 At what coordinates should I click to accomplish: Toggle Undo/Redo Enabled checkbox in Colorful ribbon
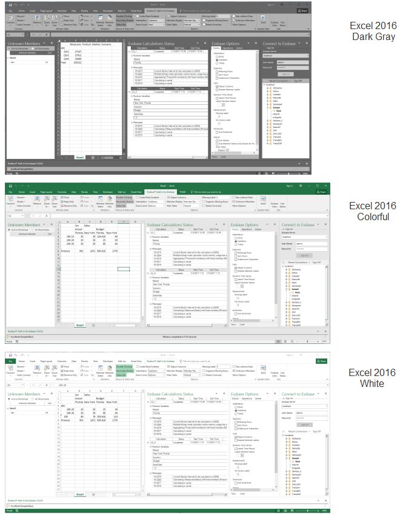(138, 197)
